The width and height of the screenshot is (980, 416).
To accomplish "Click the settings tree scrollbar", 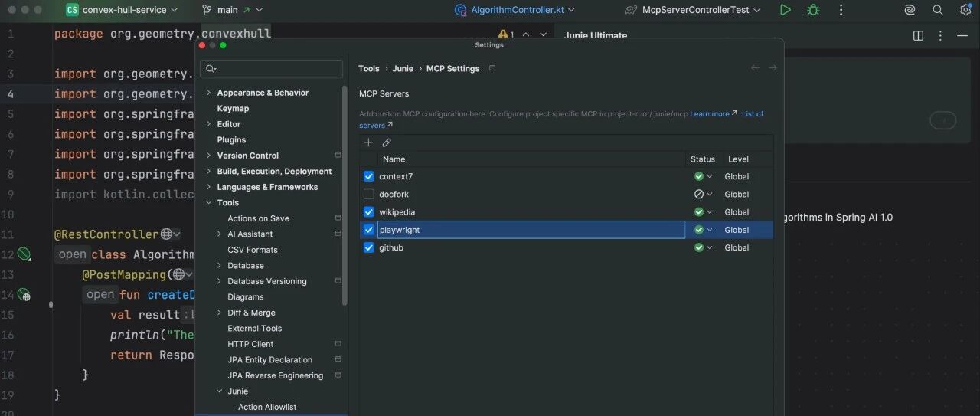I will click(x=345, y=195).
